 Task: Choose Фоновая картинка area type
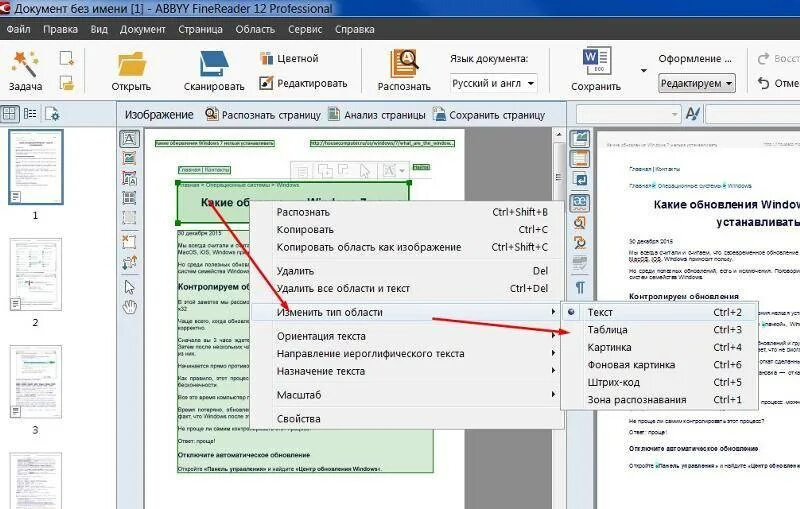pyautogui.click(x=659, y=365)
